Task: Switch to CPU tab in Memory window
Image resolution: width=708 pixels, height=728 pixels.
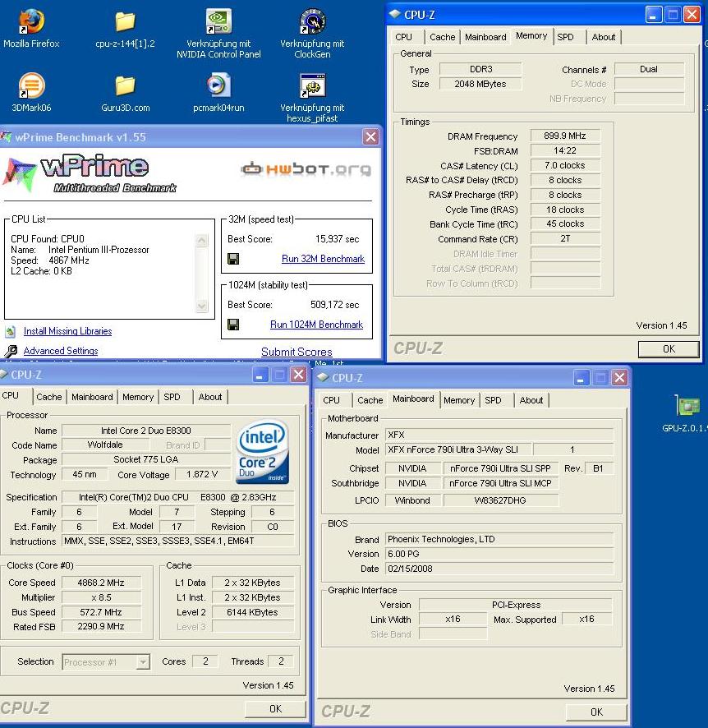Action: coord(403,37)
